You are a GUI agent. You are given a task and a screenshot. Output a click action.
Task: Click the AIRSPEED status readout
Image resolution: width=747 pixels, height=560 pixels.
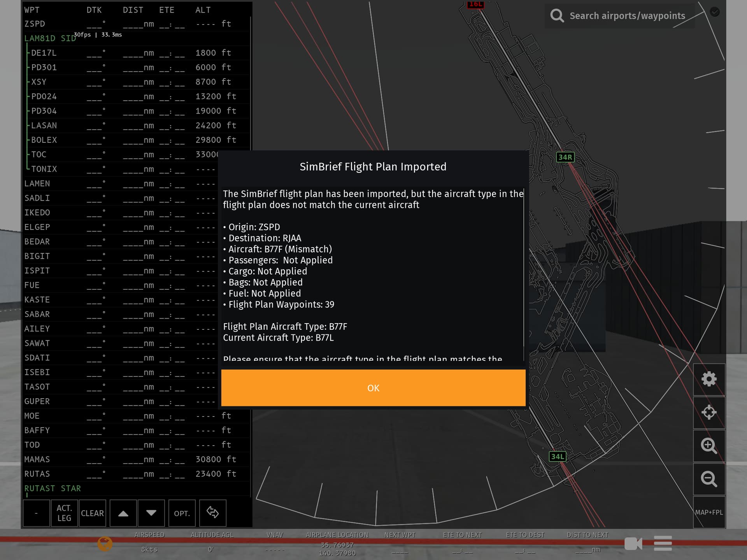[x=149, y=542]
